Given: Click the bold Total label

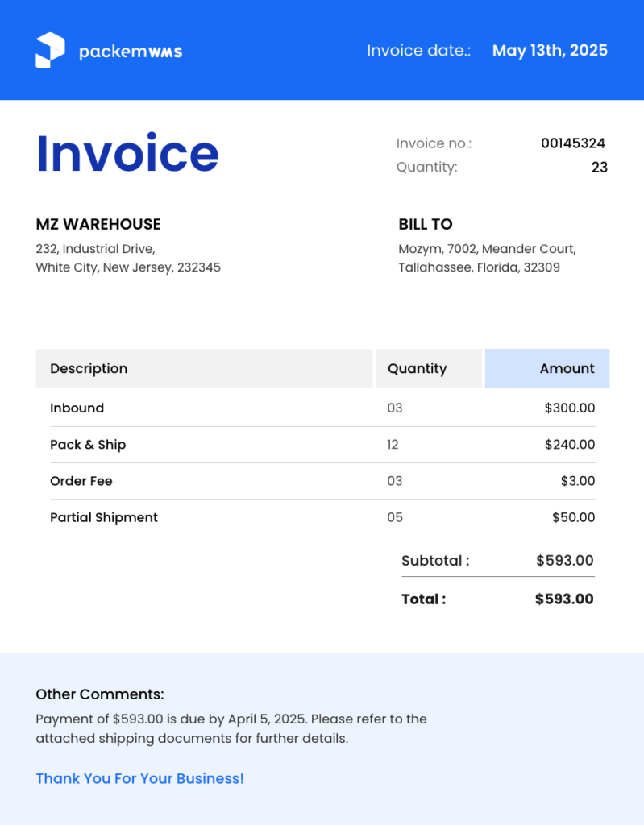Looking at the screenshot, I should pos(423,599).
